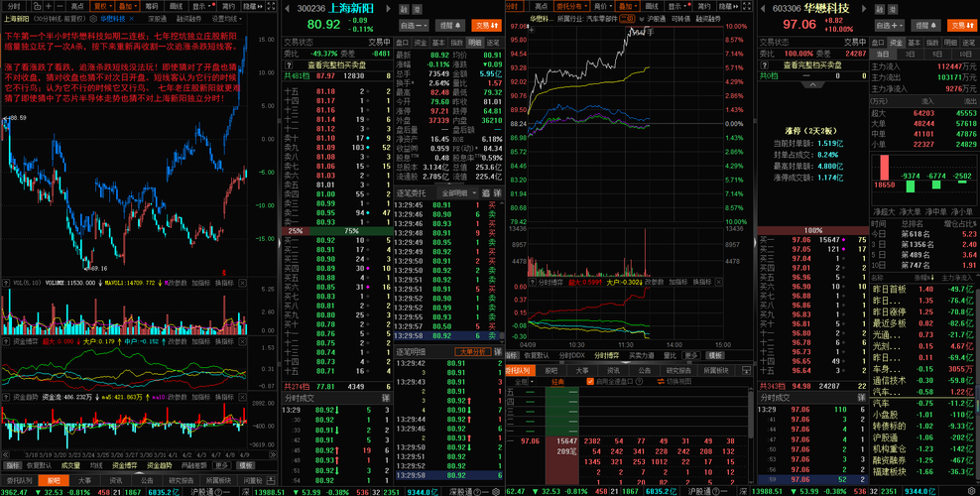Click scrollbar handle at right of 逐笔委托 list
The width and height of the screenshot is (980, 496).
(502, 336)
